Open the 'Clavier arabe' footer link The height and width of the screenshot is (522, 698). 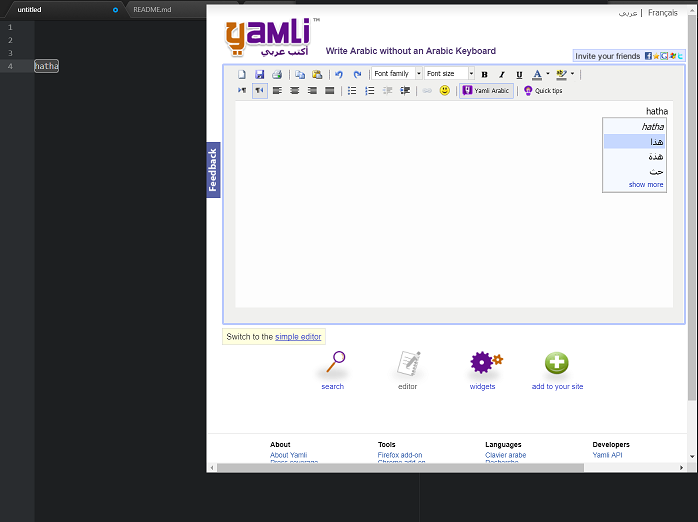tap(506, 455)
